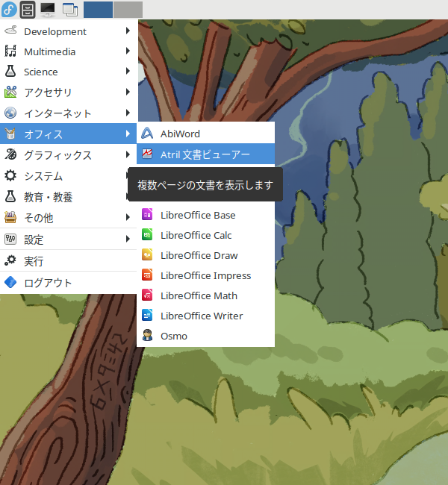Launch LibreOffice Math
This screenshot has height=485, width=448.
[x=205, y=295]
